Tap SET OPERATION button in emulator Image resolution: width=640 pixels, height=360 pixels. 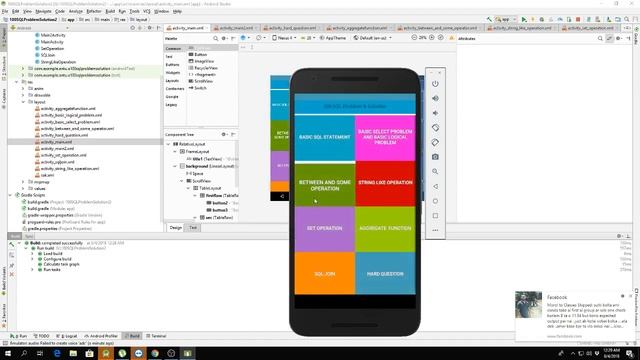(x=324, y=228)
